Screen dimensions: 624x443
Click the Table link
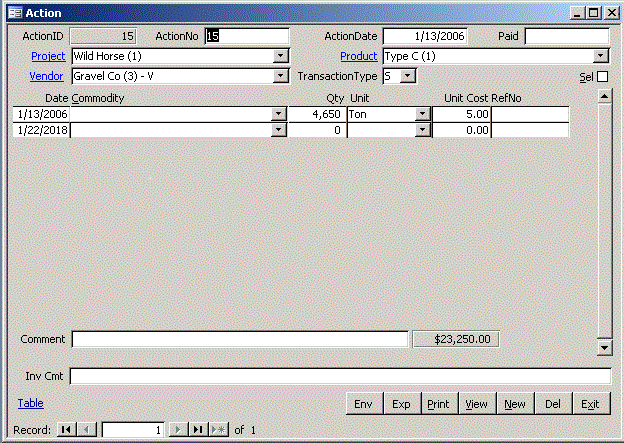[30, 403]
